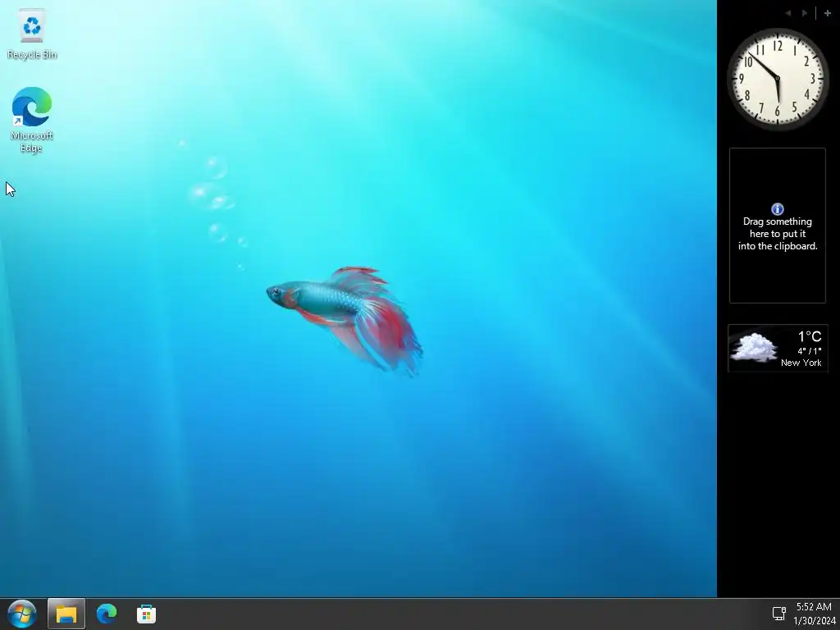
Task: Click the clipboard gadget drop area
Action: pos(778,226)
